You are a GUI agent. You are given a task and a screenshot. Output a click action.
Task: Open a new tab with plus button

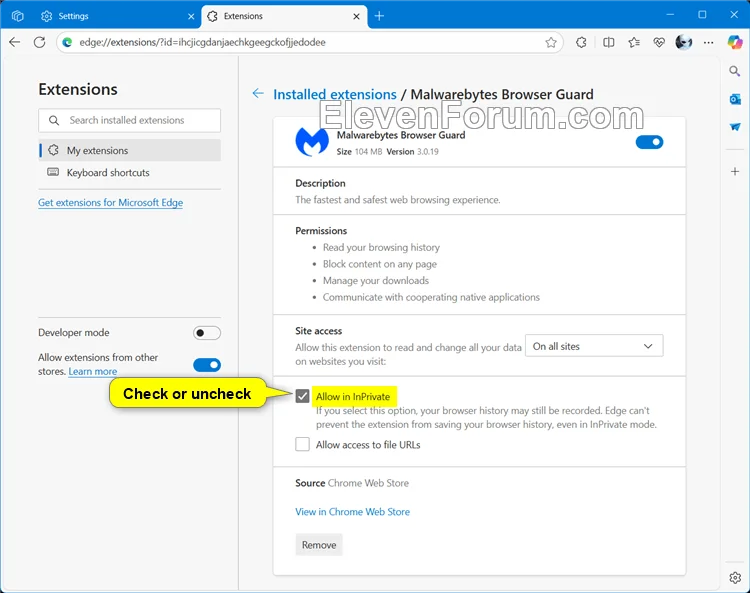pyautogui.click(x=379, y=16)
